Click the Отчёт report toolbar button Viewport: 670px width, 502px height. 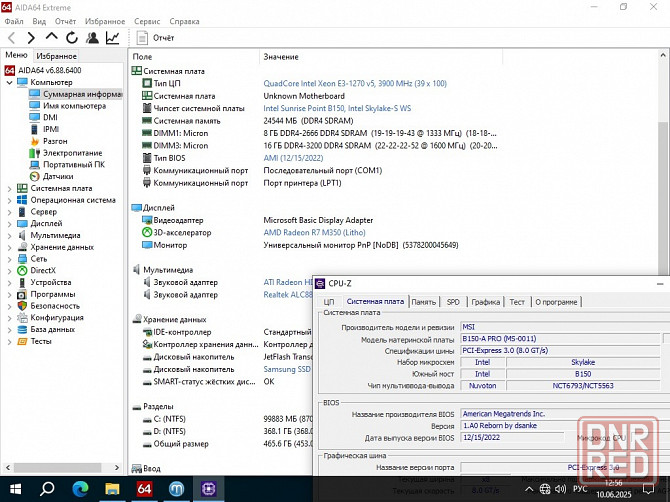(x=155, y=38)
